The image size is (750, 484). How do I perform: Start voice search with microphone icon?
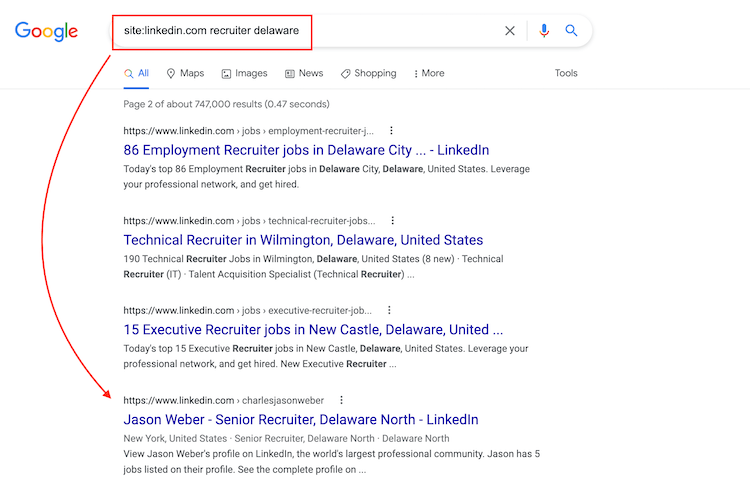544,31
